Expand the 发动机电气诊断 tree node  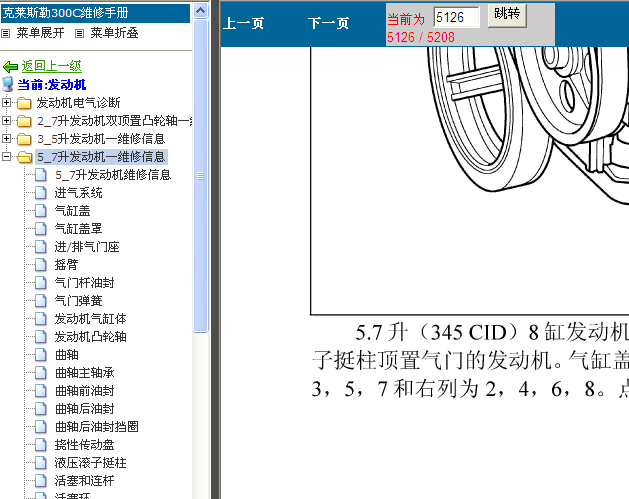coord(6,102)
